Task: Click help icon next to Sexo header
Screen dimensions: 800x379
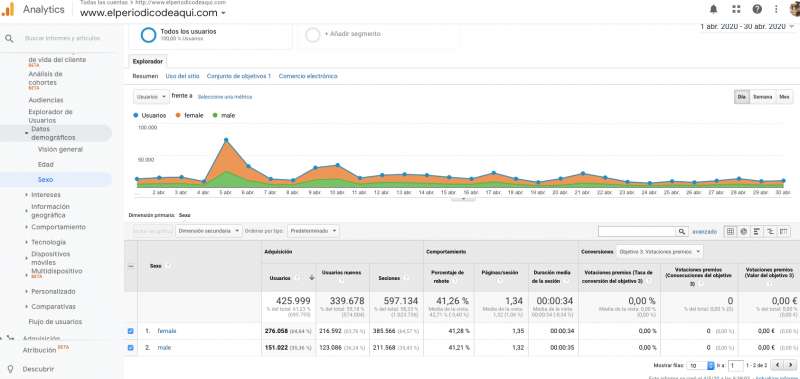Action: tap(168, 266)
